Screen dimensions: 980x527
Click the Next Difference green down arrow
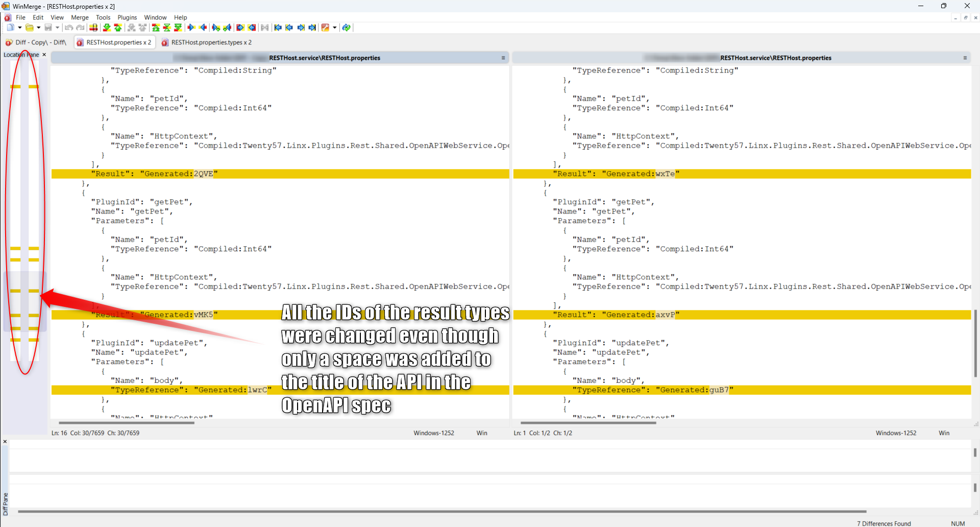tap(107, 28)
